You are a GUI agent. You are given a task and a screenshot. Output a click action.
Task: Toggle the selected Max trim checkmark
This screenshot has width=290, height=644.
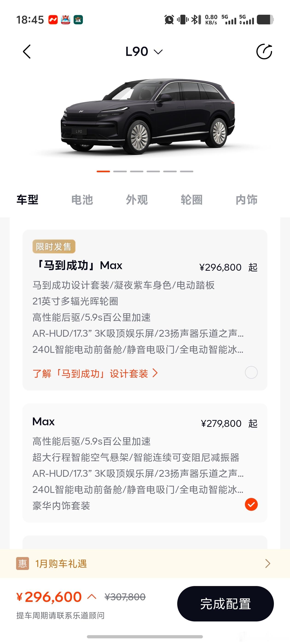click(251, 504)
